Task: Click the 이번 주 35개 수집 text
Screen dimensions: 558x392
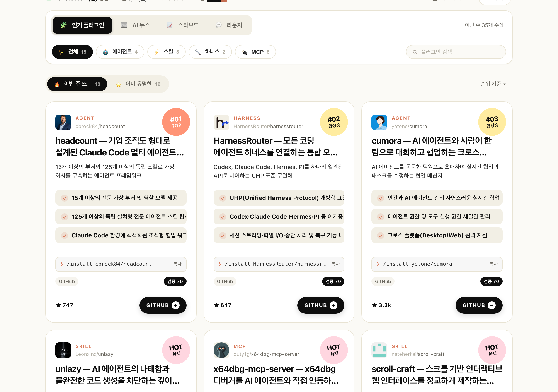Action: [x=484, y=25]
